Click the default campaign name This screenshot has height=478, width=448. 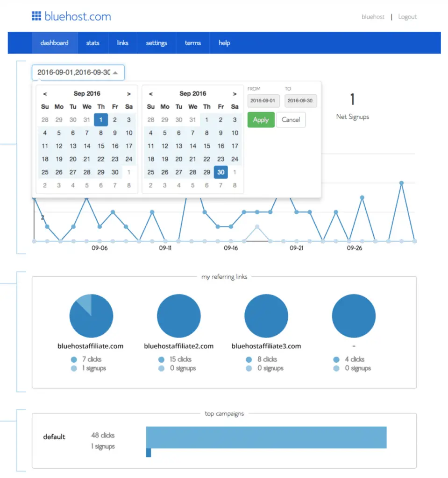coord(54,437)
